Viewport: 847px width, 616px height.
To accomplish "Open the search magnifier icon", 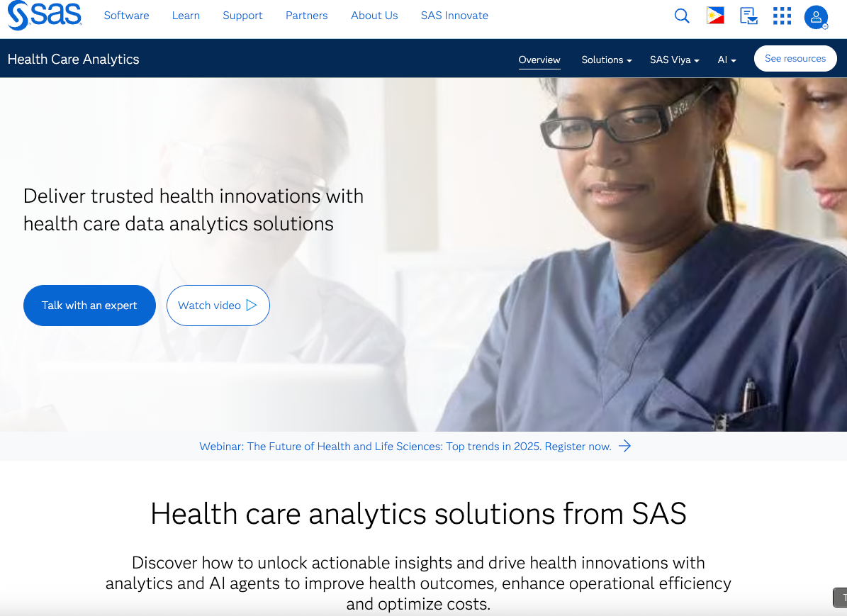I will [x=682, y=16].
